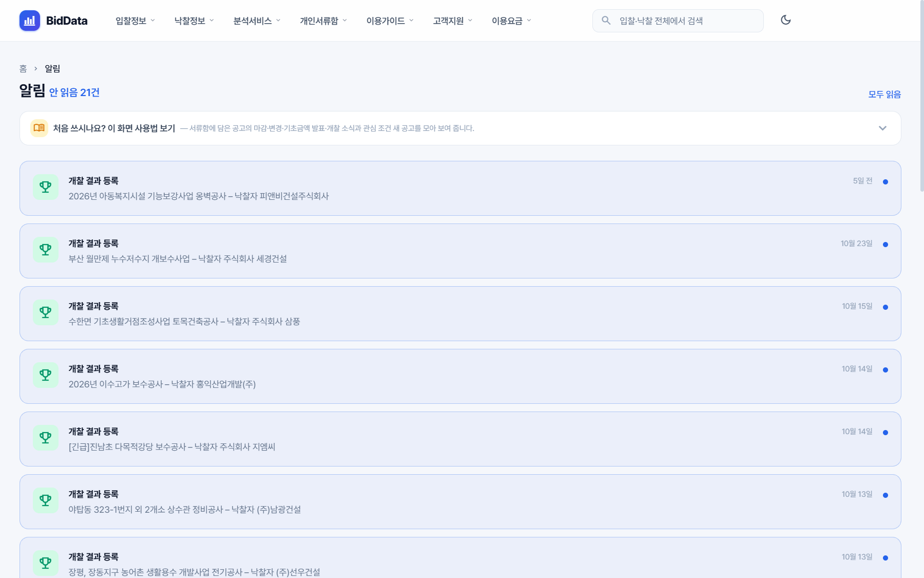
Task: Click the search magnifier icon
Action: [x=606, y=21]
